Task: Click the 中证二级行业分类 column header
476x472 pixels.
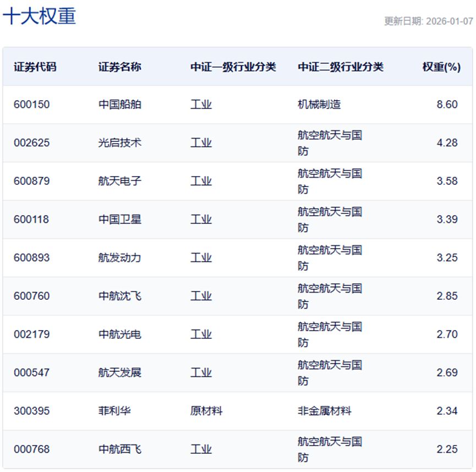Action: pos(340,67)
